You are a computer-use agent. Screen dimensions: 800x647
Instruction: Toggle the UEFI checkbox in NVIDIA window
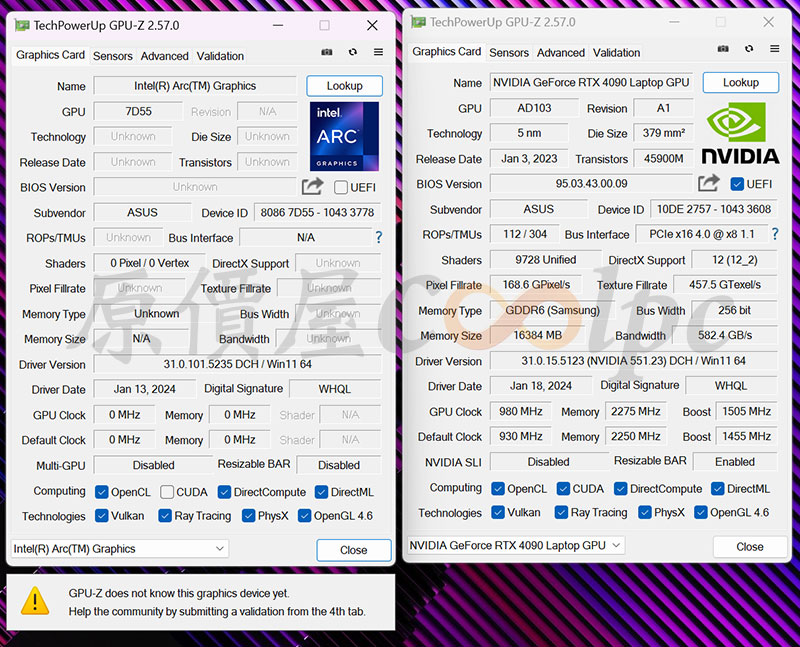coord(737,184)
